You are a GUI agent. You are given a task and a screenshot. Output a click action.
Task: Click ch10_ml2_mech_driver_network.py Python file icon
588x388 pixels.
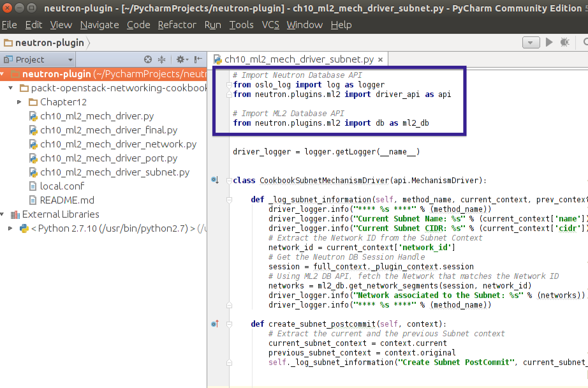33,144
